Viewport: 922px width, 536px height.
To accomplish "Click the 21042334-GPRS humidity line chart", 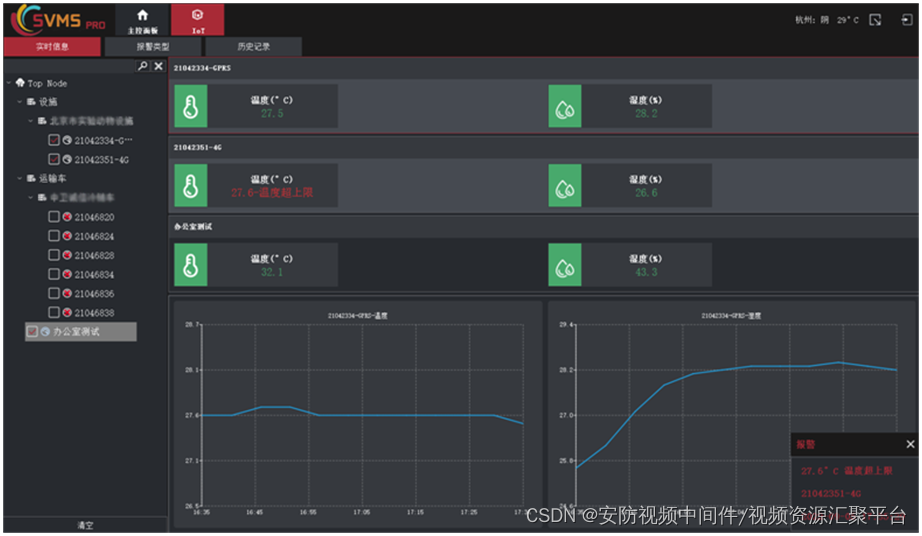I will coord(731,414).
